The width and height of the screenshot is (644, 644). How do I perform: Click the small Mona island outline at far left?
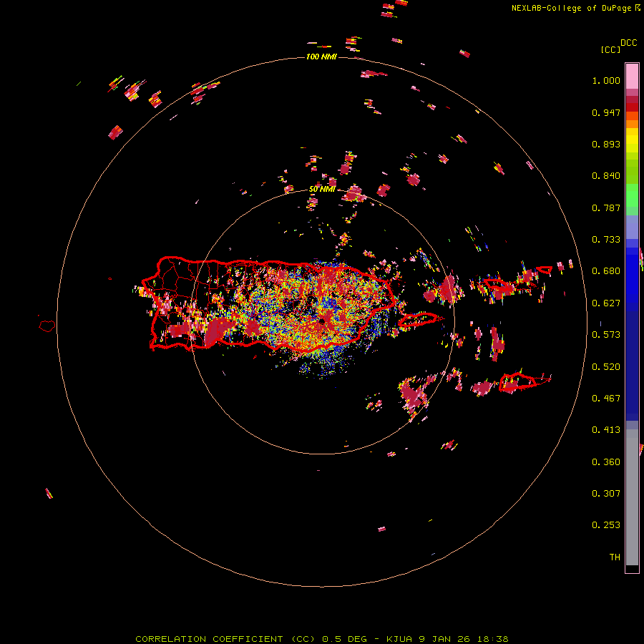[47, 326]
